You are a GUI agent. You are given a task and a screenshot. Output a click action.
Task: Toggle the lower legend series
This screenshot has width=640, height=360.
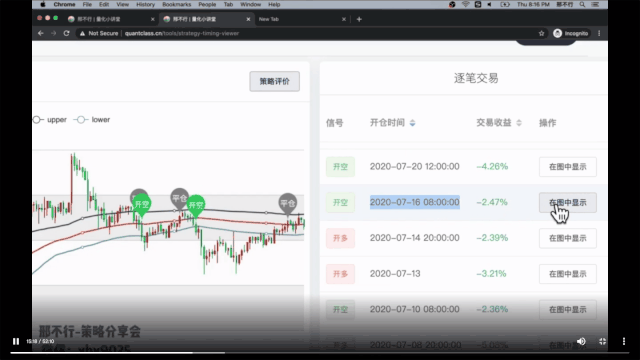(x=92, y=120)
